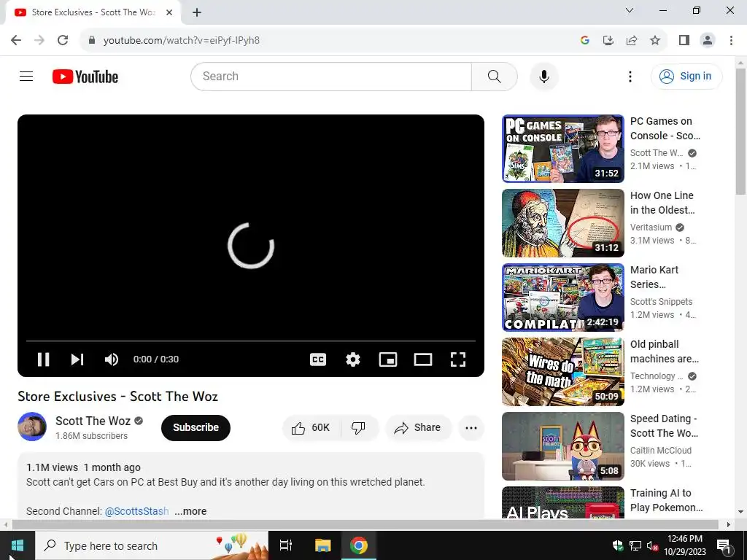Open the Windows Start menu
The width and height of the screenshot is (747, 560).
(x=18, y=545)
